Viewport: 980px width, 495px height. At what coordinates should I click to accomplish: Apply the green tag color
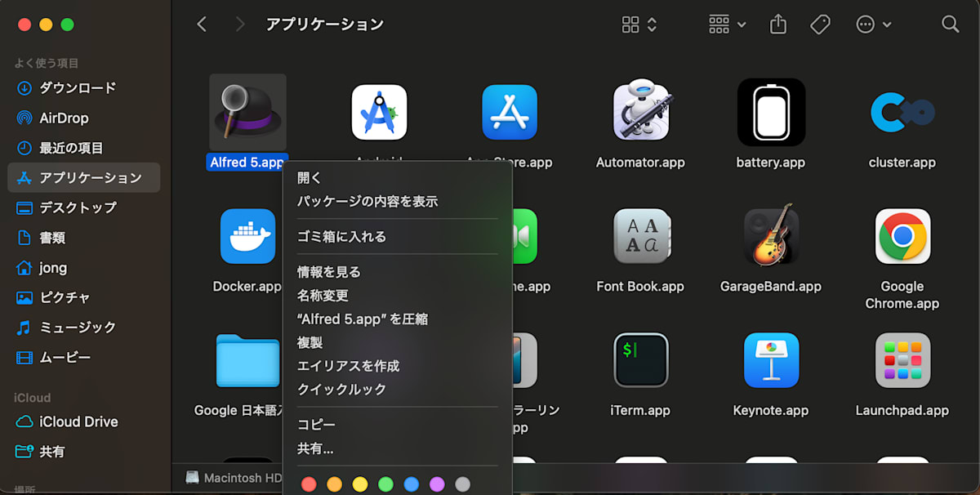point(385,484)
